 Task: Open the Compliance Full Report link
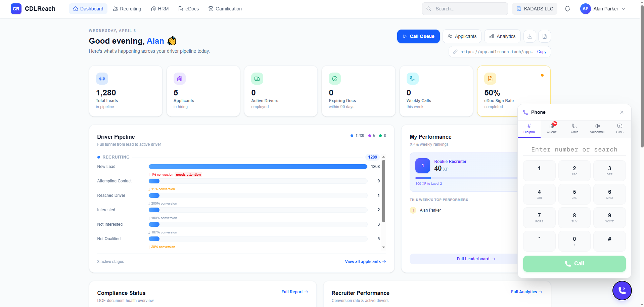[295, 292]
